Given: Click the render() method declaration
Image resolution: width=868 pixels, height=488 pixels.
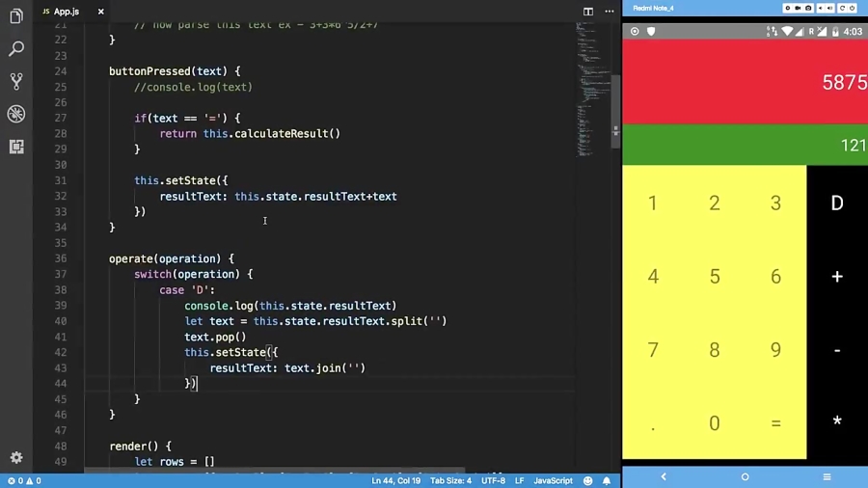Looking at the screenshot, I should [x=141, y=446].
